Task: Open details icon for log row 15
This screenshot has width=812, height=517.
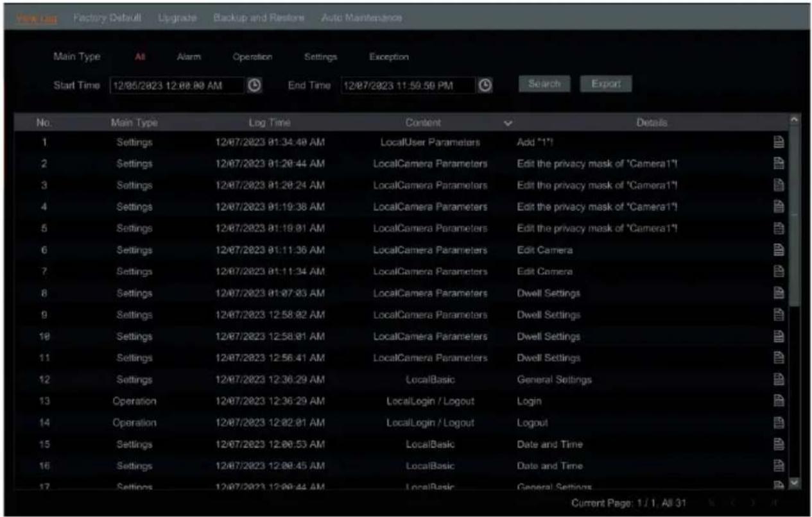Action: tap(779, 445)
